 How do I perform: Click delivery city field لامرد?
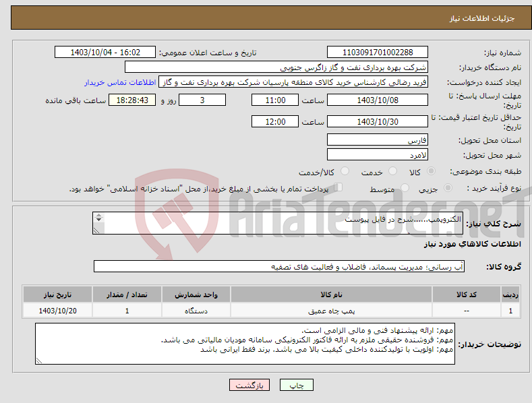point(378,155)
